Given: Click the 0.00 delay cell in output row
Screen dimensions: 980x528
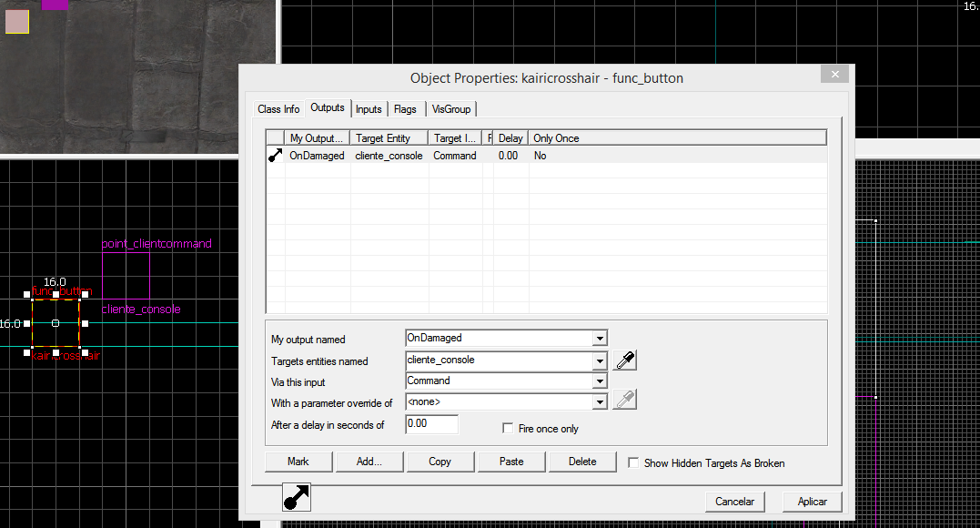Looking at the screenshot, I should [x=508, y=156].
